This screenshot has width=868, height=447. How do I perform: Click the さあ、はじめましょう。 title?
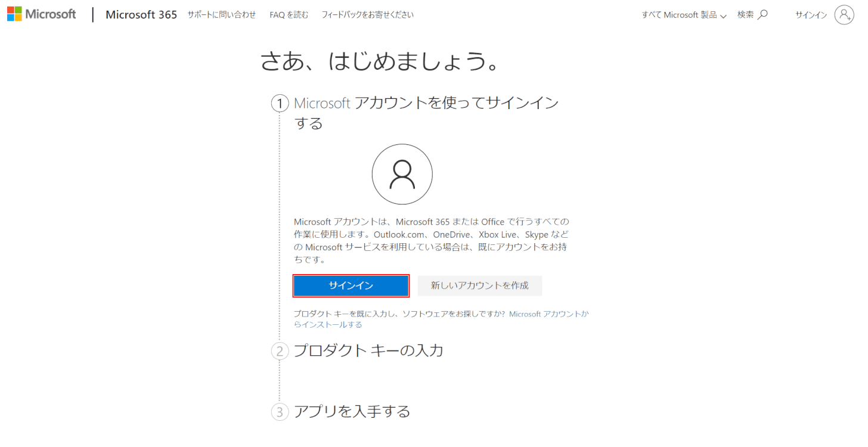380,61
